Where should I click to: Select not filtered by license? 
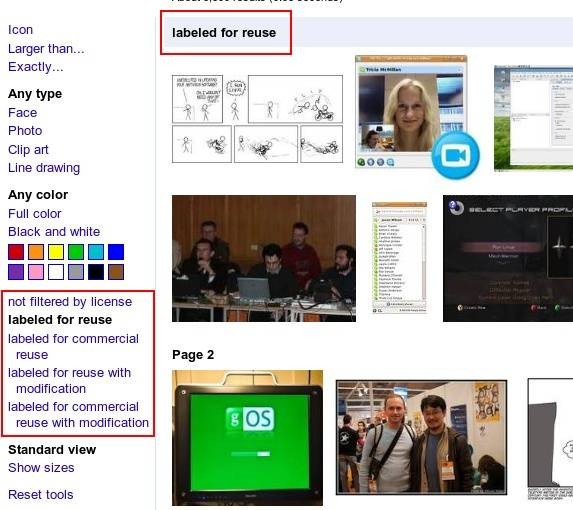(x=70, y=302)
